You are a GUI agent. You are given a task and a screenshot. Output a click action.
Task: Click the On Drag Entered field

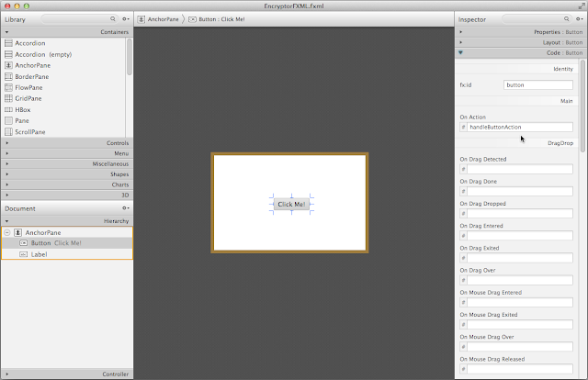(520, 236)
